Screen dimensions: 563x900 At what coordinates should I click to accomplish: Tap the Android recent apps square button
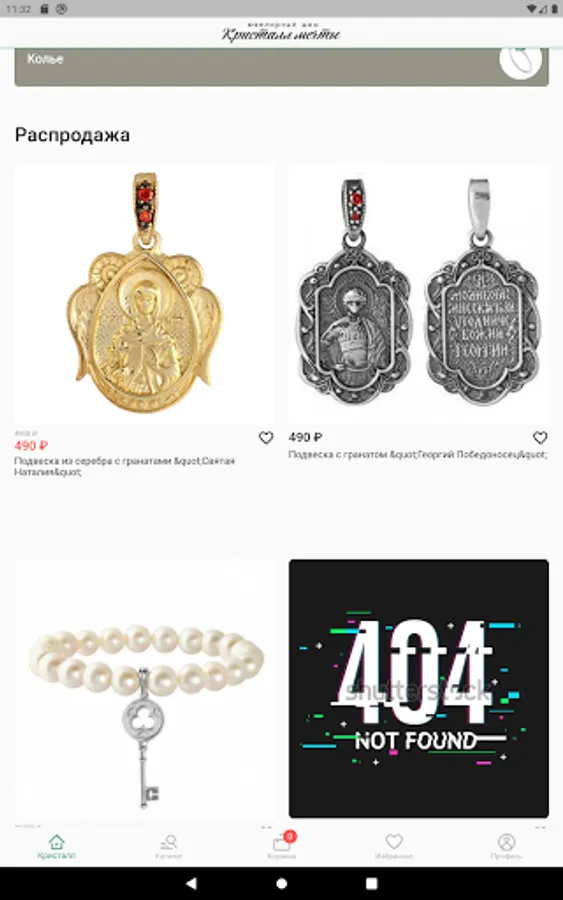tap(371, 883)
